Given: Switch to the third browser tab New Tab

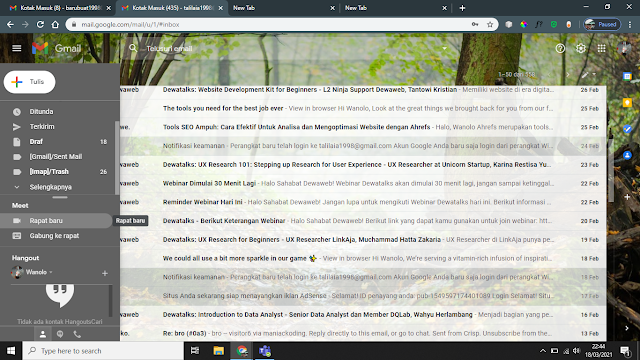Looking at the screenshot, I should [284, 8].
